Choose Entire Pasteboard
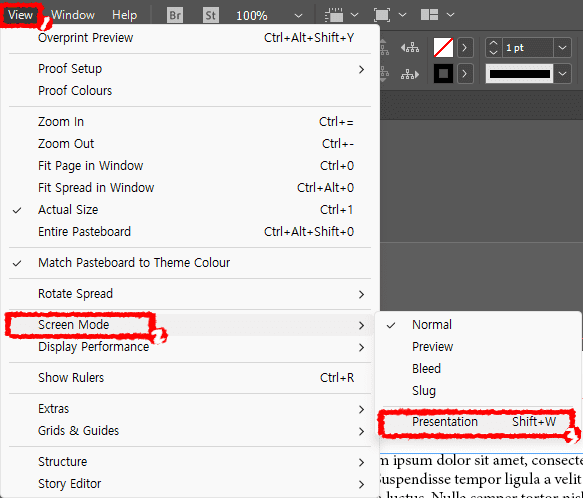Viewport: 583px width, 498px height. [x=190, y=232]
